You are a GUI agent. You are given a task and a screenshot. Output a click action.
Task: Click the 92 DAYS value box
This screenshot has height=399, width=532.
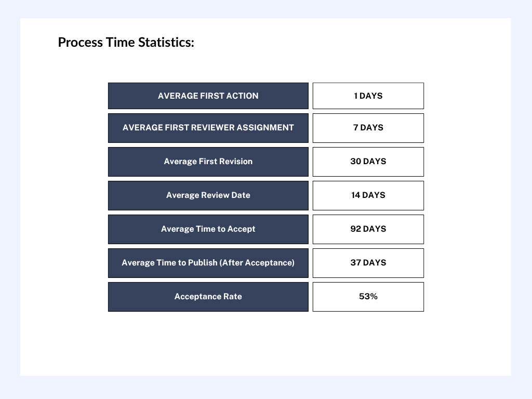[368, 229]
